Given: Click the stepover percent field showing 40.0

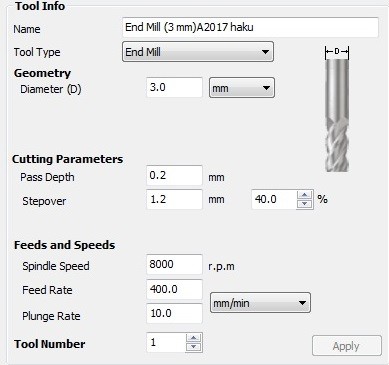Looking at the screenshot, I should click(274, 199).
